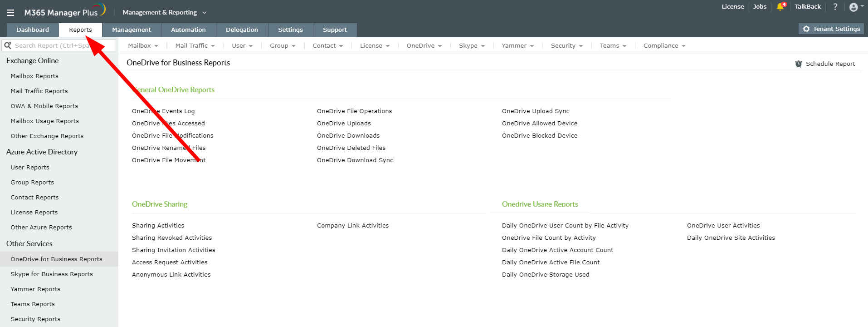Open Skype for Business Reports

52,274
